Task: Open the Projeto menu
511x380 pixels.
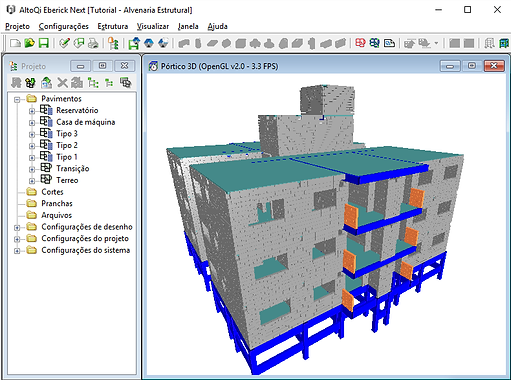Action: [17, 26]
